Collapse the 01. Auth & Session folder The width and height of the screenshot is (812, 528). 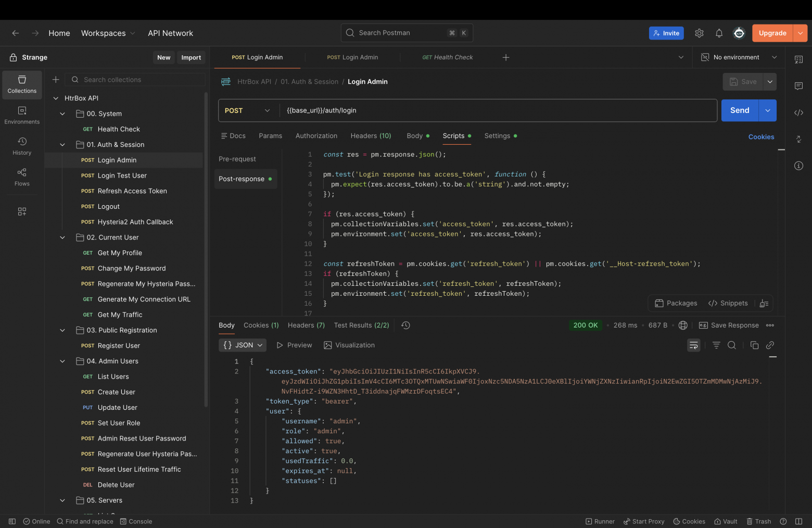(x=62, y=145)
